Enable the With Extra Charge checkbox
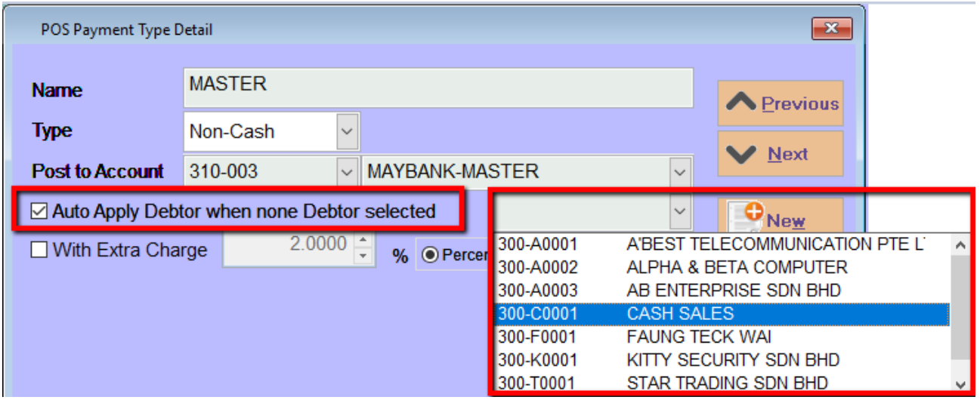 39,250
